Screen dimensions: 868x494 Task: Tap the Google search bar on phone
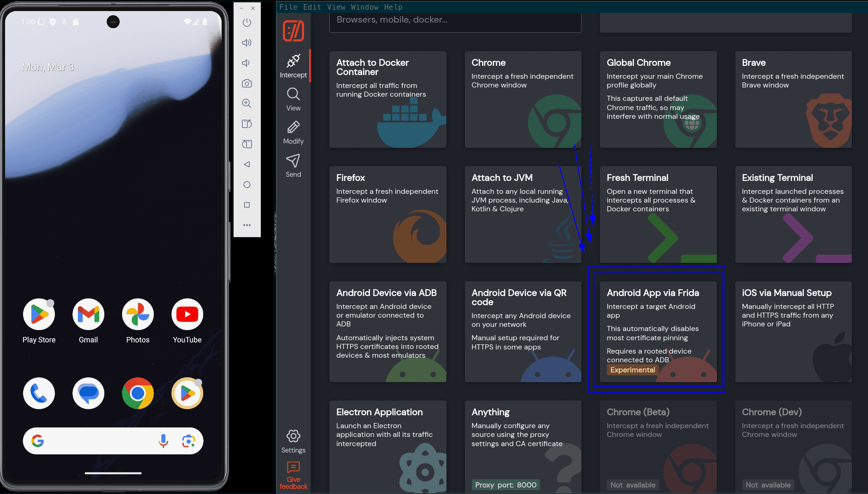(113, 441)
